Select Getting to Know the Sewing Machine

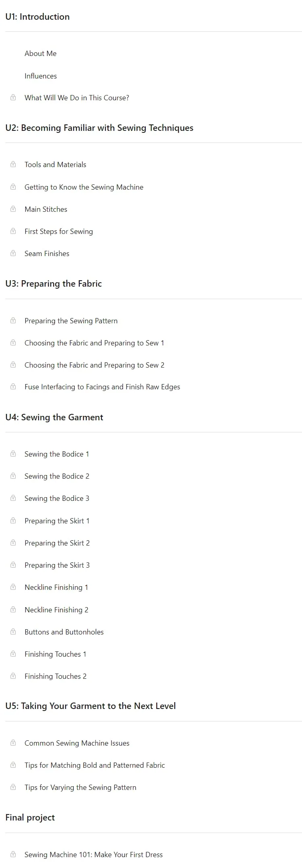click(x=84, y=187)
